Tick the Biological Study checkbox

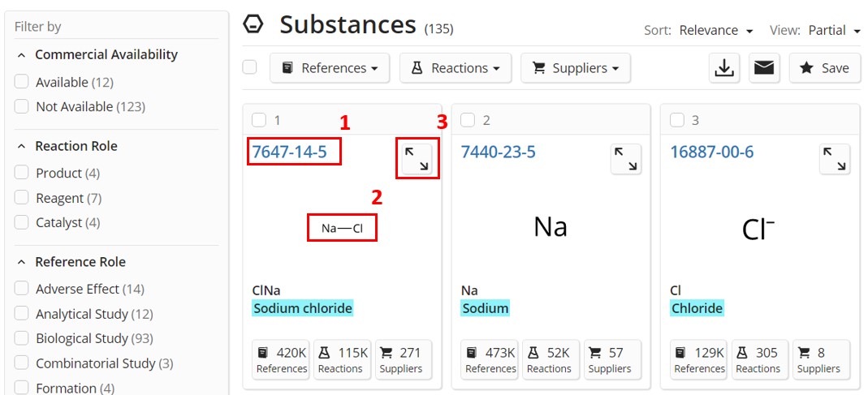(x=22, y=338)
